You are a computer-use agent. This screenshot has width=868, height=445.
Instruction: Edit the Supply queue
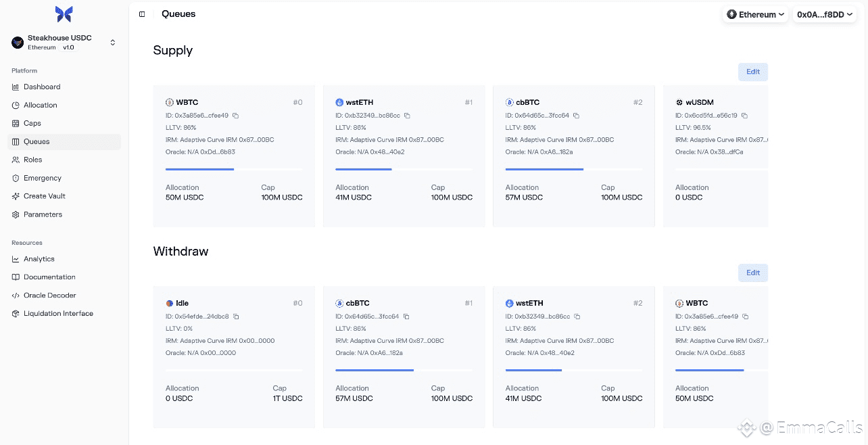(x=752, y=72)
